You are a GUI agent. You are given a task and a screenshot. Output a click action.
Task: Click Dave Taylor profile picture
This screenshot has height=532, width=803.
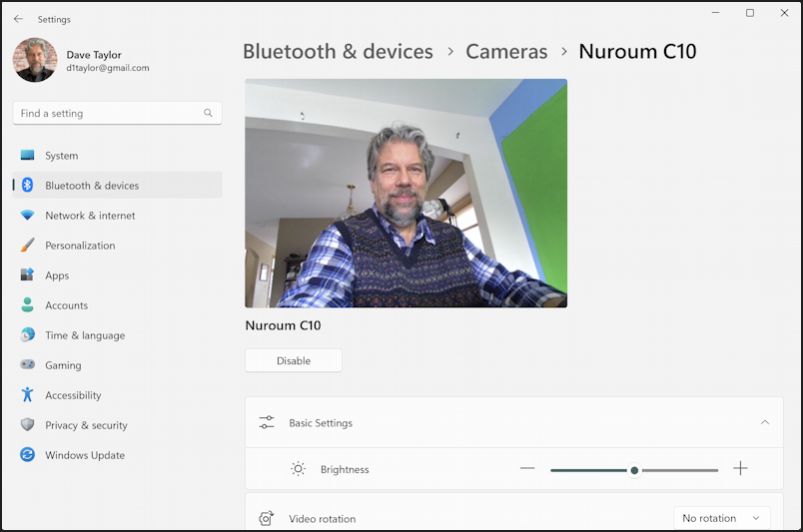point(35,60)
